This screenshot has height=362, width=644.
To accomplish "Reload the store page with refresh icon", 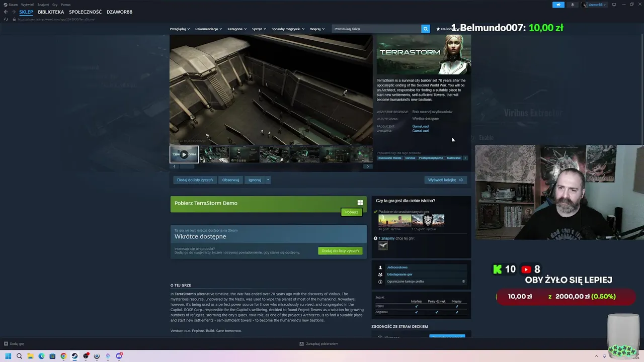I will (x=6, y=19).
